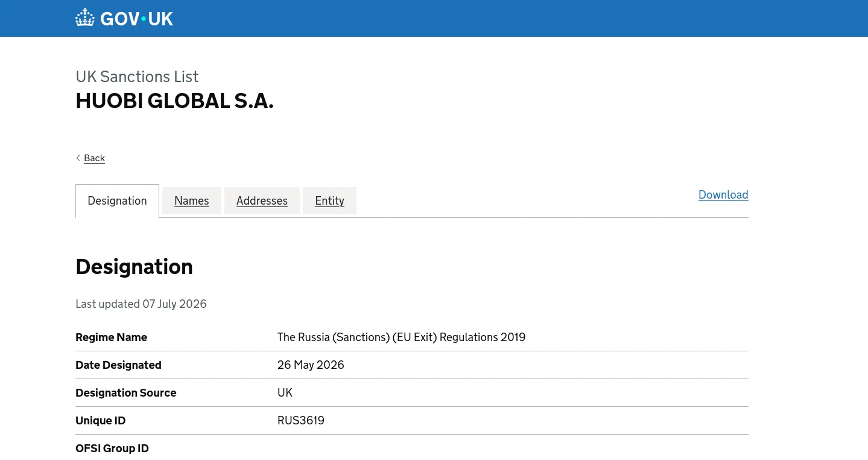868x460 pixels.
Task: Switch to the Entity tab
Action: [x=329, y=201]
